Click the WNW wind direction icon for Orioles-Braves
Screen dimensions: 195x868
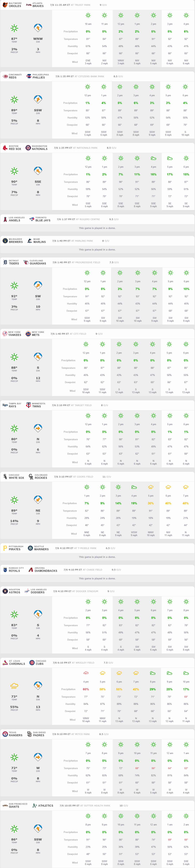(x=38, y=28)
